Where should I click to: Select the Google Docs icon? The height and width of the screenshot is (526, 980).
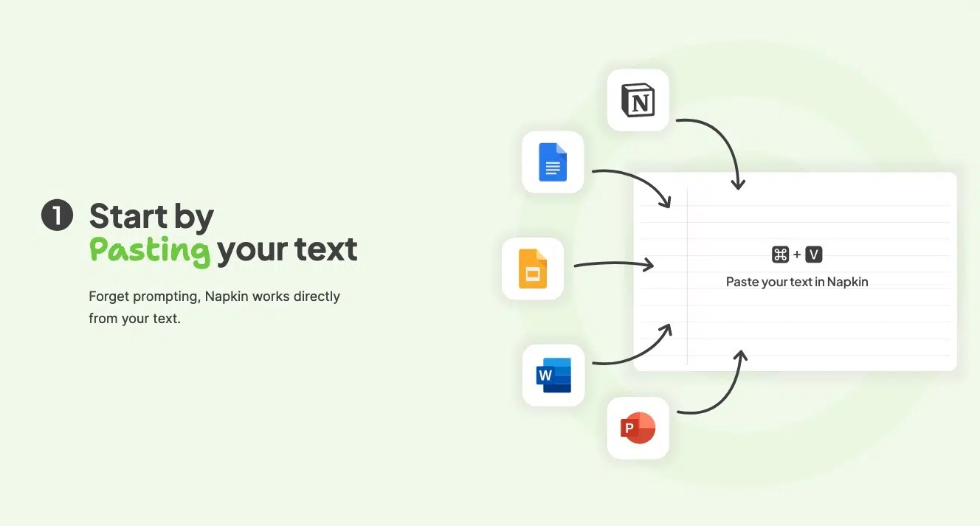click(x=553, y=162)
